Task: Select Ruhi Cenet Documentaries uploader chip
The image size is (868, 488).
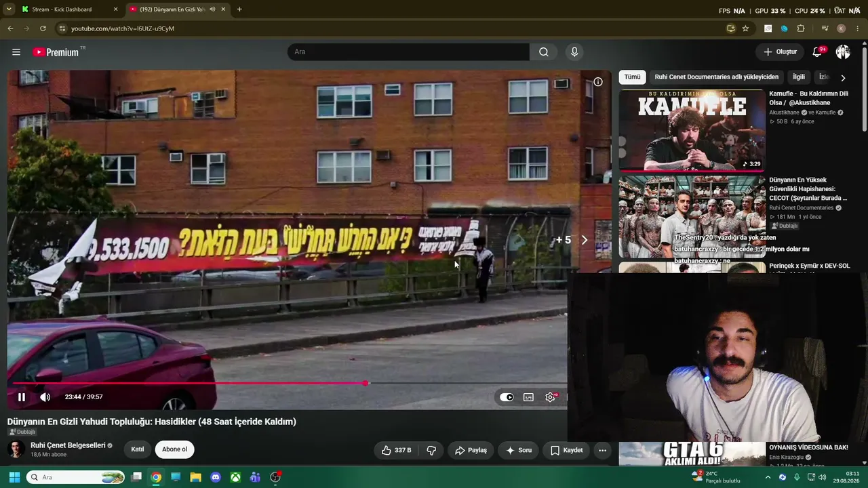Action: coord(716,77)
